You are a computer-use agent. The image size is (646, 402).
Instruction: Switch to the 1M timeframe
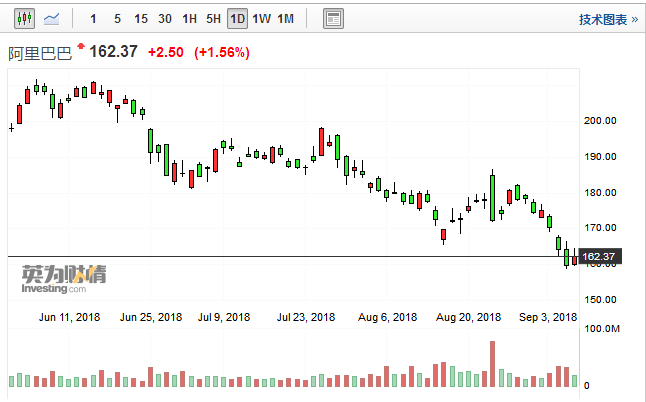coord(286,19)
